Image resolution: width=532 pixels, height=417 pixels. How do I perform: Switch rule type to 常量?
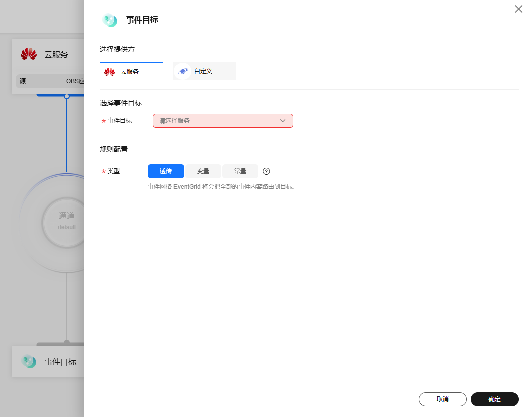240,171
